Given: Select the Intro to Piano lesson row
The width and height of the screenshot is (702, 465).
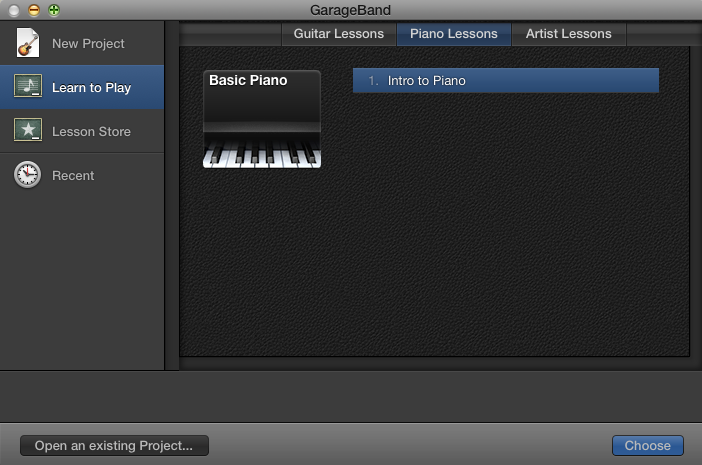Looking at the screenshot, I should pos(506,81).
